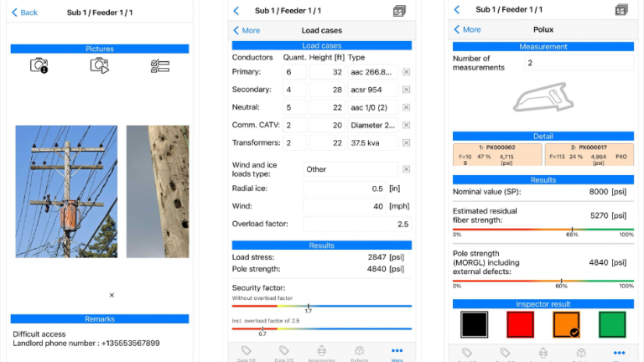
Task: Tap the camera burst/video capture icon
Action: [x=100, y=65]
